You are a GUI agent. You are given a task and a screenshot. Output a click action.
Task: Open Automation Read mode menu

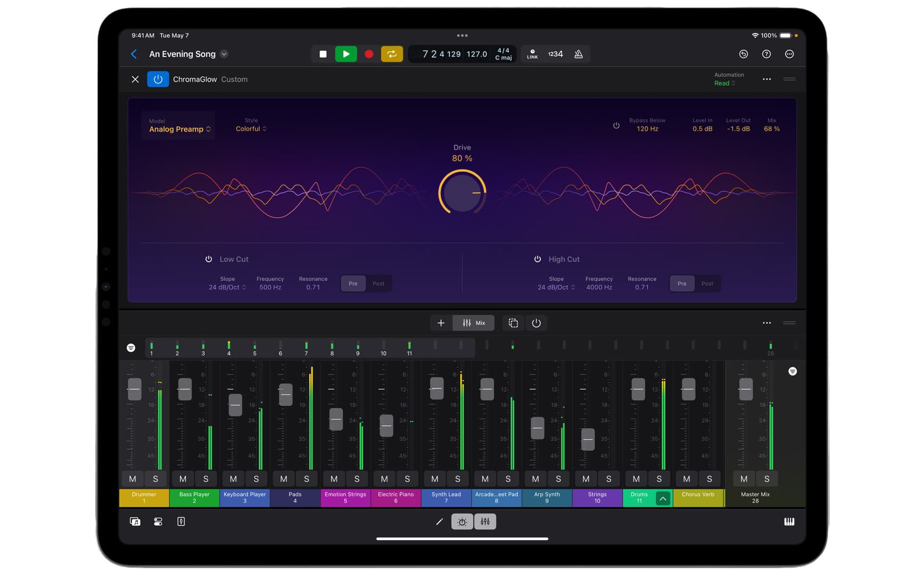coord(725,83)
